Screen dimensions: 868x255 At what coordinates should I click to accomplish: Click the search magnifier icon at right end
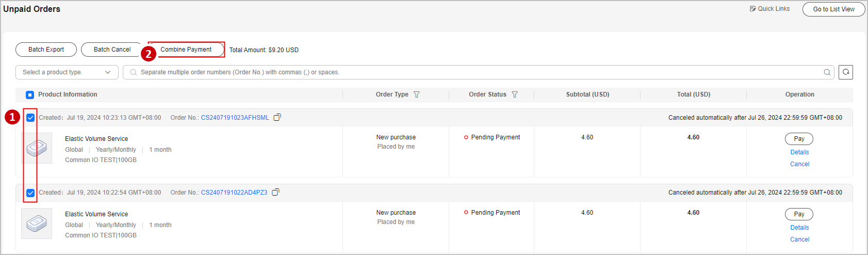click(x=827, y=72)
